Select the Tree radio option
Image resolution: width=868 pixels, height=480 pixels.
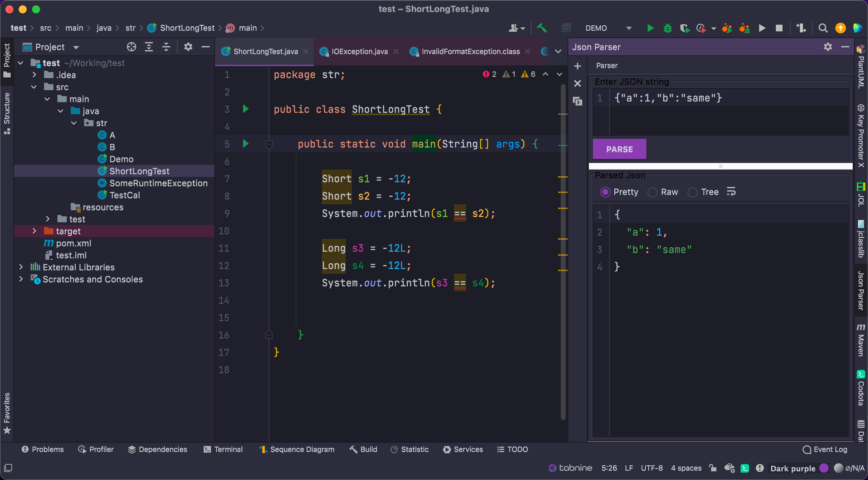(x=692, y=192)
